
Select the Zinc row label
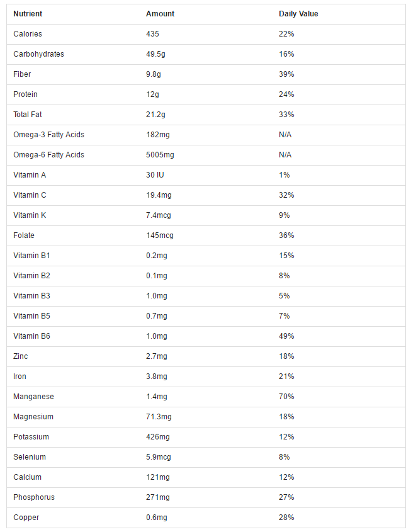point(21,356)
